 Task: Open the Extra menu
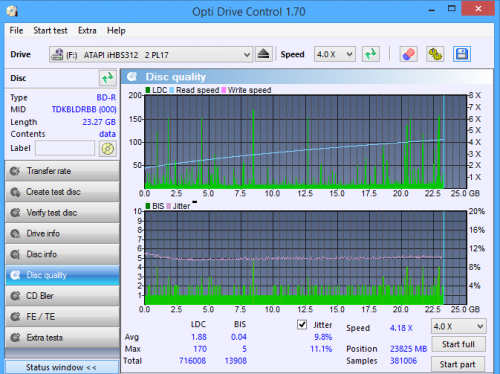click(87, 31)
